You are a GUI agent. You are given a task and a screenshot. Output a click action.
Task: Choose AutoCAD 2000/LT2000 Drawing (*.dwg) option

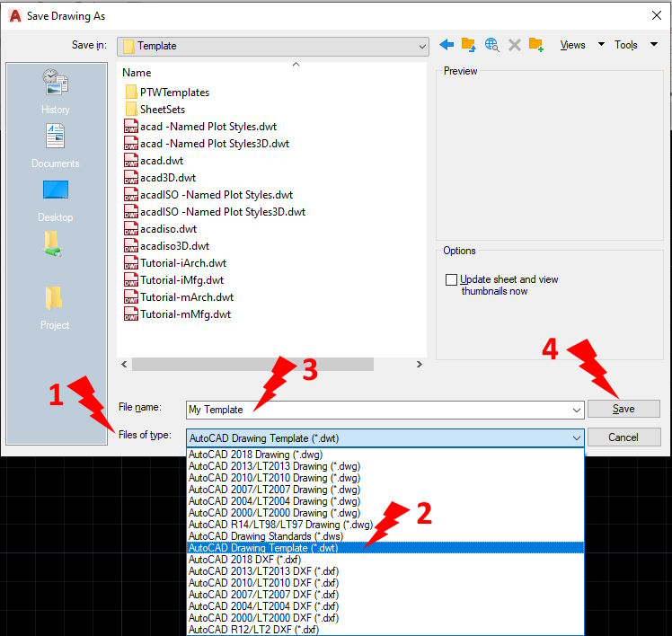click(x=385, y=513)
